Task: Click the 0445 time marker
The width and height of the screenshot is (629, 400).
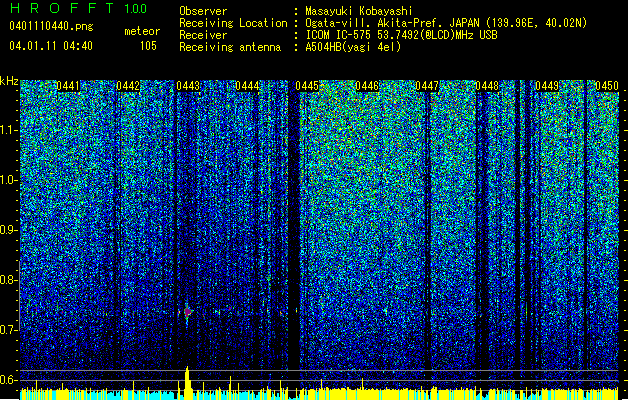Action: pyautogui.click(x=307, y=86)
